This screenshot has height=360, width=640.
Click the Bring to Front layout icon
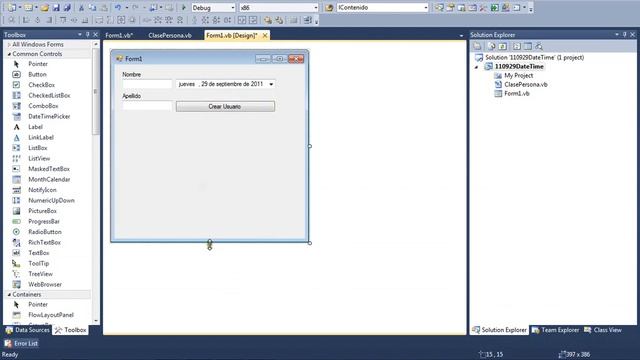pos(268,20)
